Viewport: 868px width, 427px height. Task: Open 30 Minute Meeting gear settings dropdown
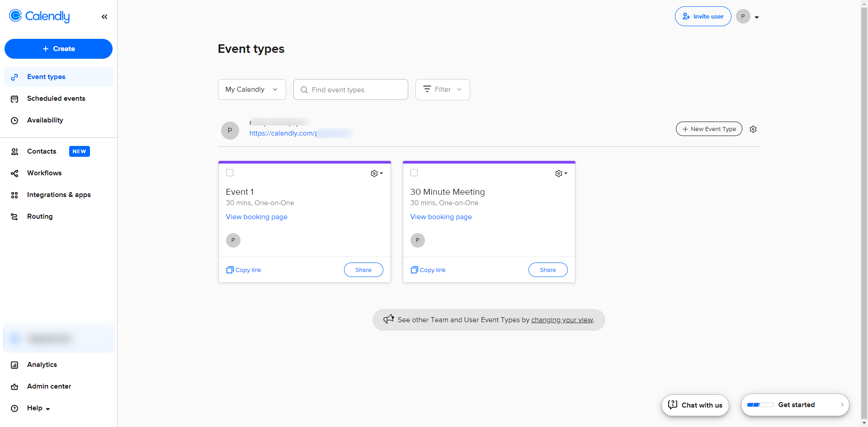[x=561, y=174]
